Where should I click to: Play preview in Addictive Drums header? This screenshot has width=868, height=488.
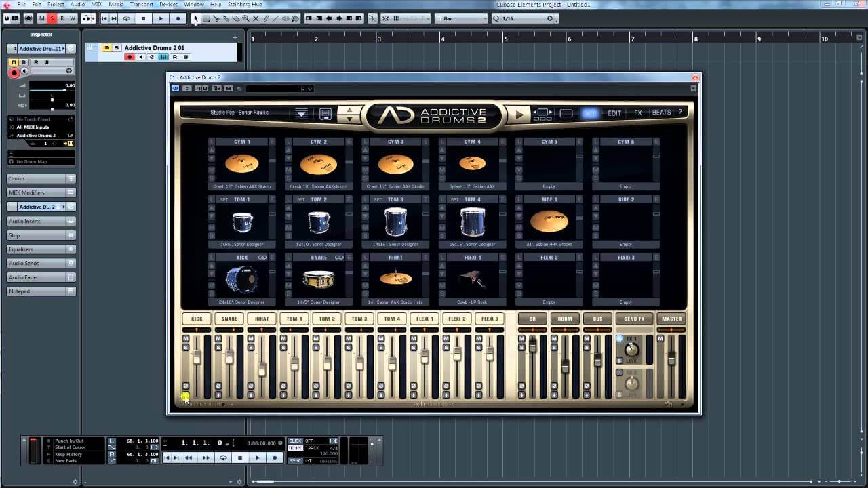pyautogui.click(x=519, y=115)
